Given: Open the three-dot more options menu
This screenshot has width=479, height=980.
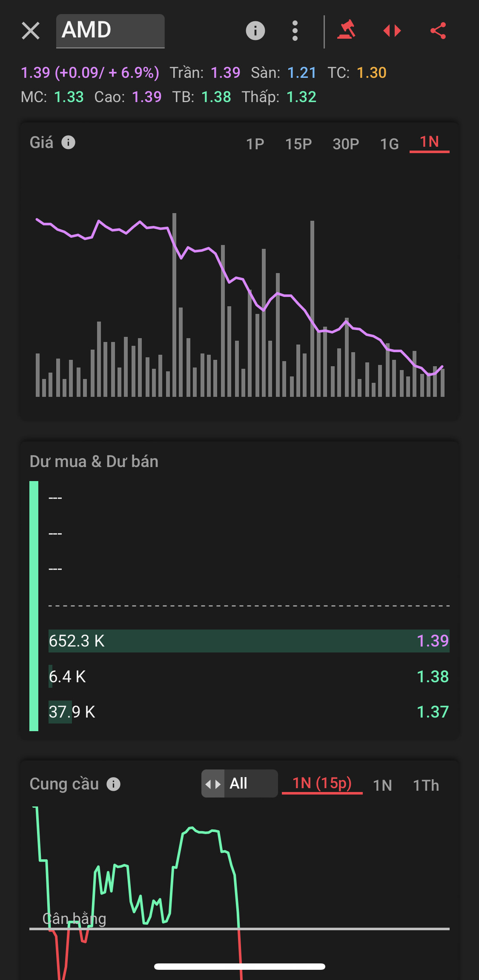Looking at the screenshot, I should coord(295,31).
